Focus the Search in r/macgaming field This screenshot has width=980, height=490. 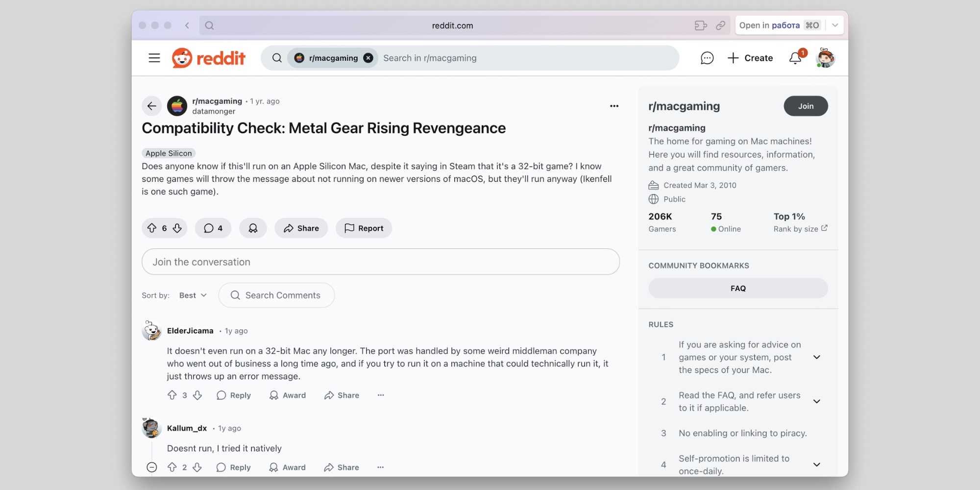coord(527,58)
